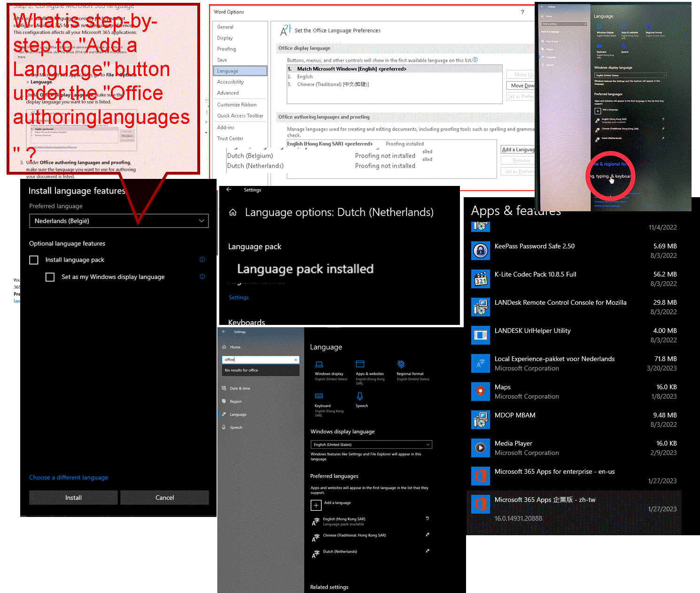Screen dimensions: 700x593
Task: Click the MDOP MBAM app icon
Action: click(x=480, y=420)
